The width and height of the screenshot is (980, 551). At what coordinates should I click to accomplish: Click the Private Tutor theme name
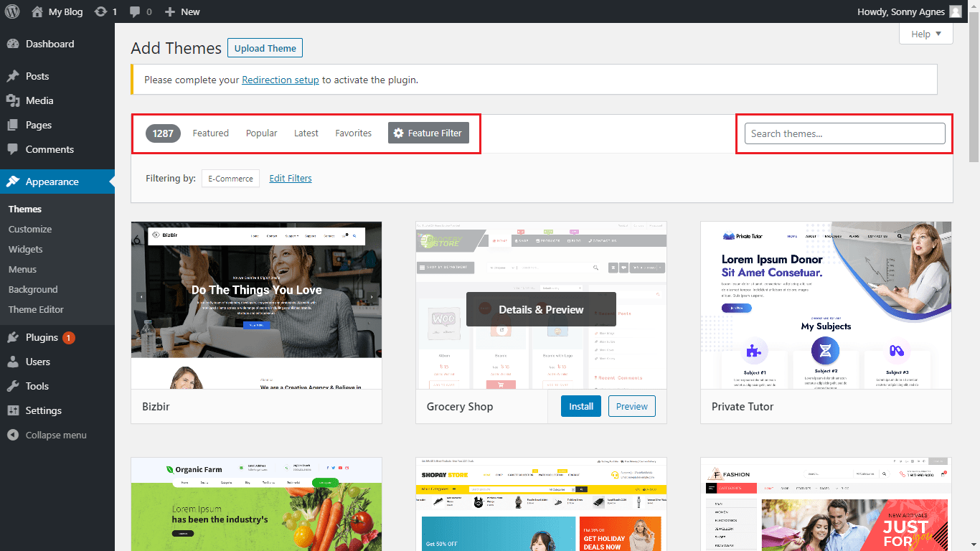[x=743, y=406]
